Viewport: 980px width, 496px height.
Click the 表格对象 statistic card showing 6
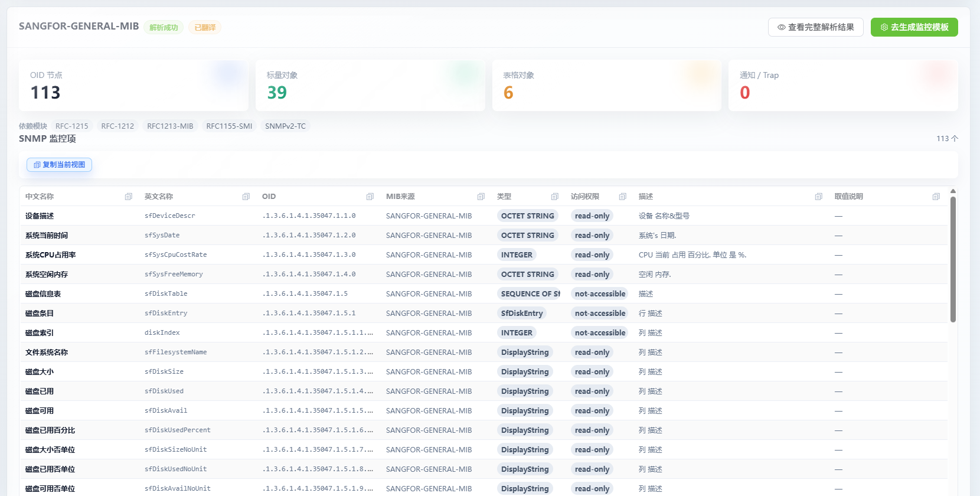click(x=607, y=85)
